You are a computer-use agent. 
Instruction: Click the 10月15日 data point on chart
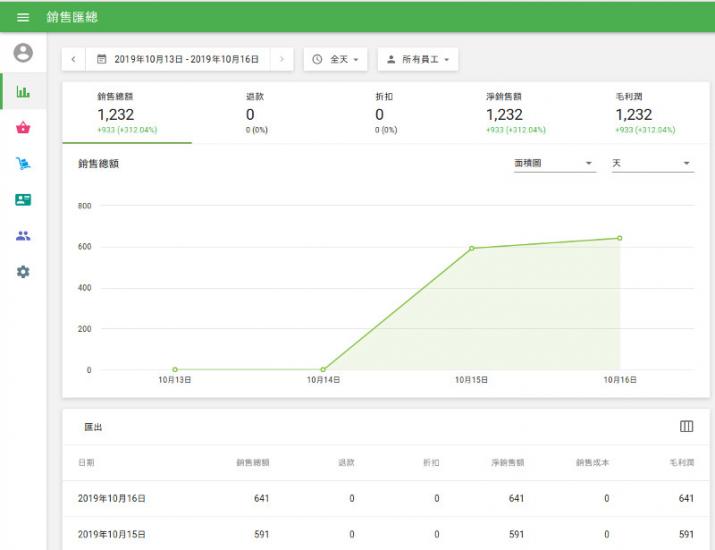471,248
